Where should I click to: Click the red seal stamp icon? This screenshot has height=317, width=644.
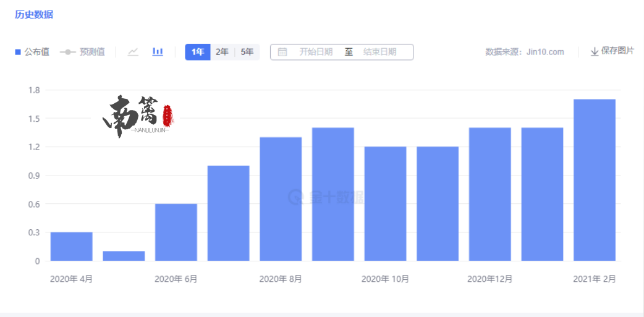167,115
